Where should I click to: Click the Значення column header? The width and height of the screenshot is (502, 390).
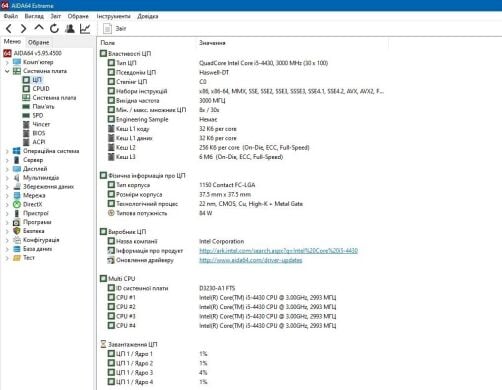coord(212,43)
